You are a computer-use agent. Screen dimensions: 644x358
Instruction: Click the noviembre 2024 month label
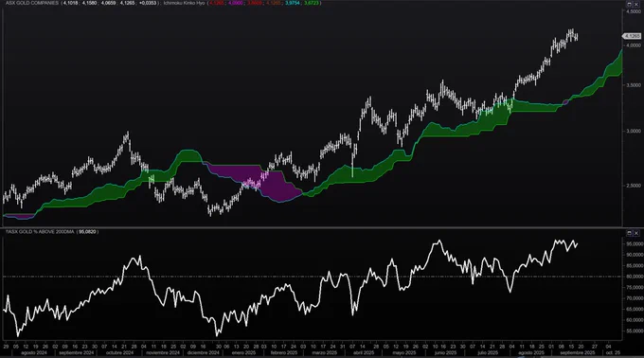coord(163,353)
